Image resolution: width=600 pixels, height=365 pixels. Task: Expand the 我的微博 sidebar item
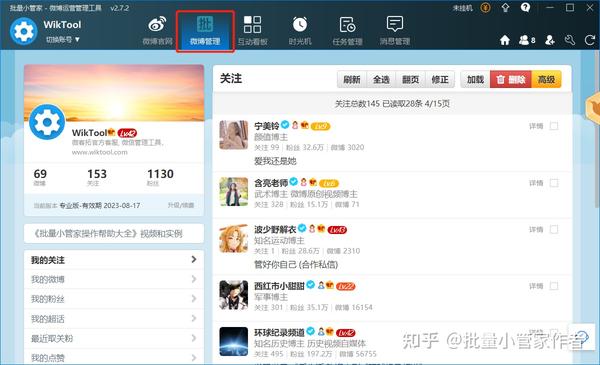[x=114, y=279]
